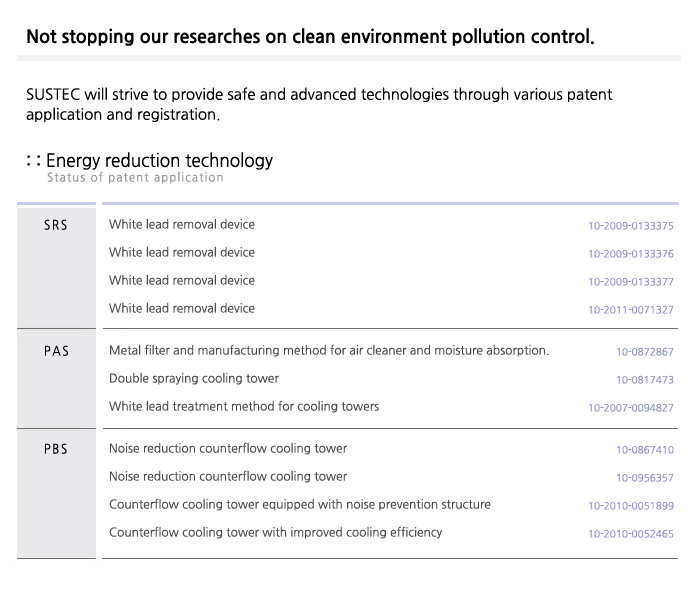This screenshot has width=700, height=600.
Task: Select Counterflow cooling tower with improved cooling efficiency
Action: coord(275,532)
